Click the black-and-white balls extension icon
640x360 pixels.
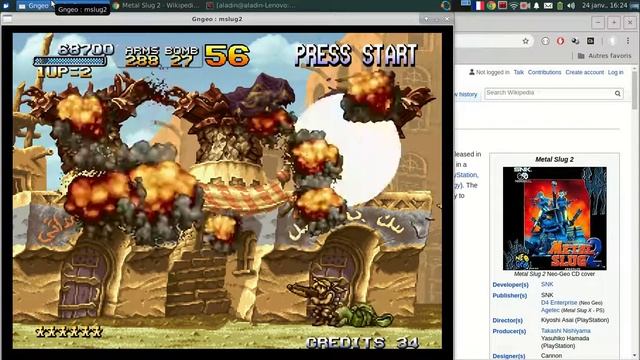[576, 41]
